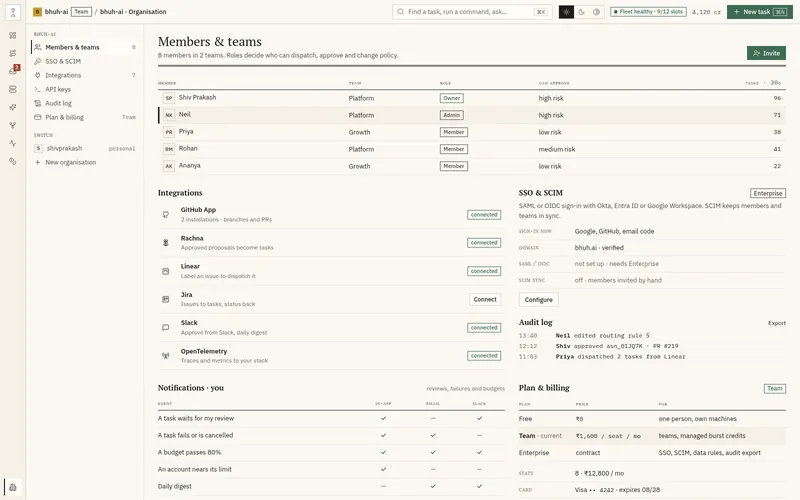Click the GitHub App integration icon
Viewport: 800px width, 500px height.
point(166,215)
